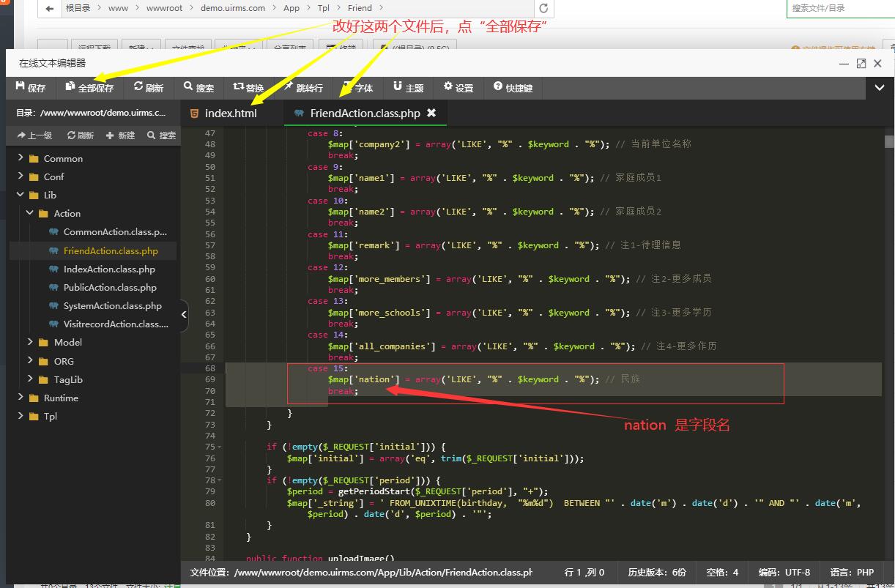Search files with sidebar 搜索
The width and height of the screenshot is (895, 588).
(162, 135)
